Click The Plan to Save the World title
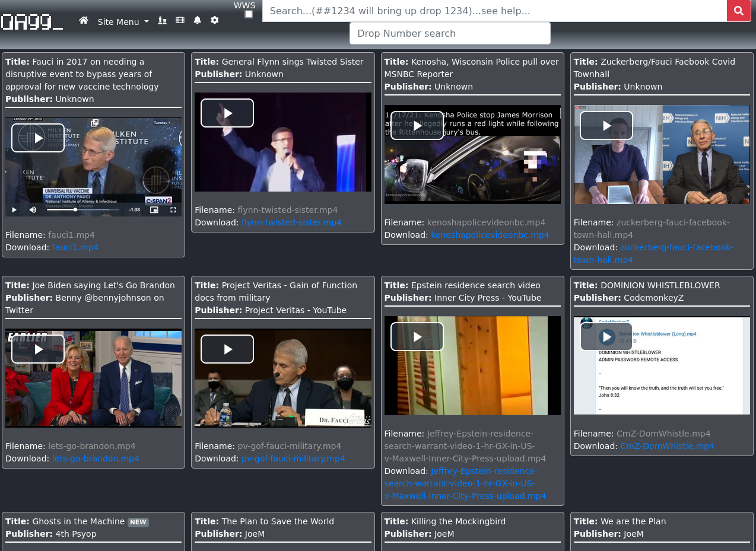The width and height of the screenshot is (756, 551). (x=278, y=521)
